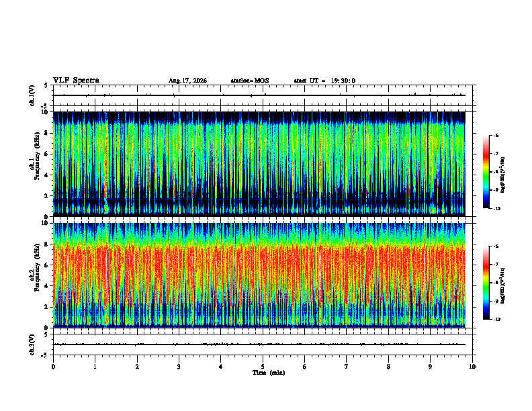
Task: Click the "-10" tick on the ch.2 colorbar
Action: [497, 320]
